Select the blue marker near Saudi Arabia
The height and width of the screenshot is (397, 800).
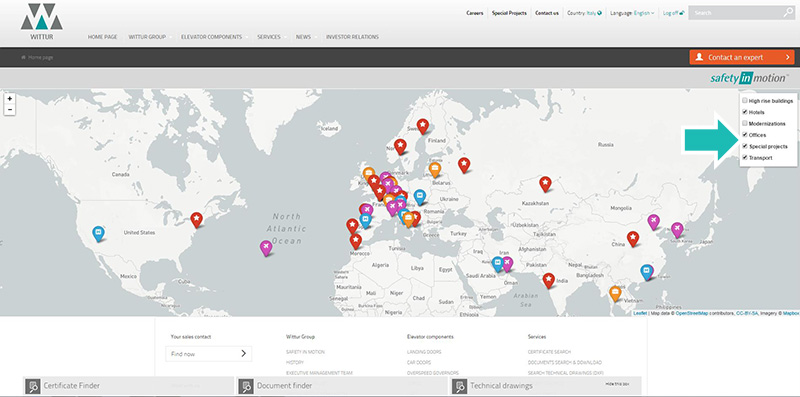498,264
